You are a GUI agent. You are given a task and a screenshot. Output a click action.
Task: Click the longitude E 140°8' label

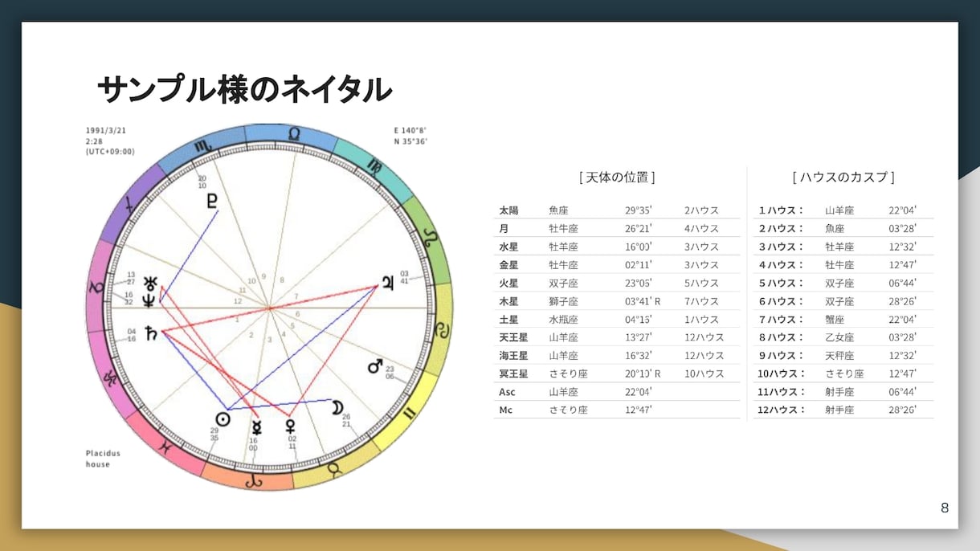tap(410, 129)
